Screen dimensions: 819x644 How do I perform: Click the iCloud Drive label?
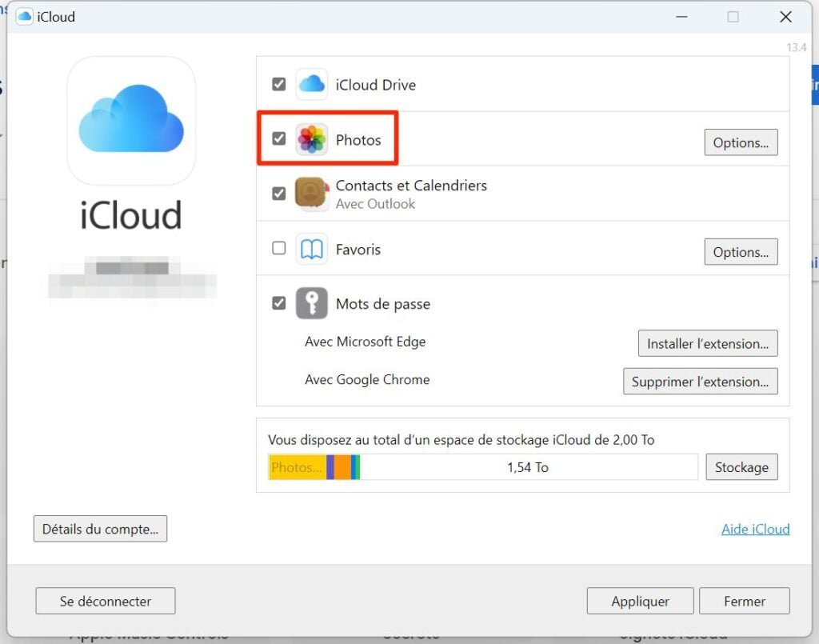point(376,85)
